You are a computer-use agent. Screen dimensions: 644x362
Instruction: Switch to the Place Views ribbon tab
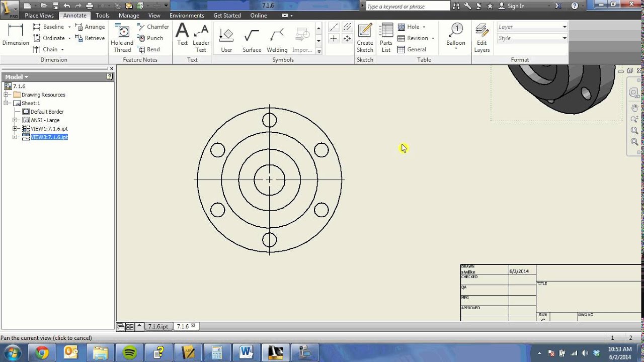39,16
